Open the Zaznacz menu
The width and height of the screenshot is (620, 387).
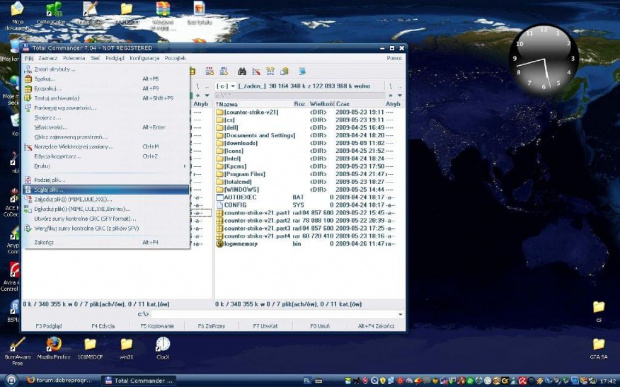(x=48, y=58)
